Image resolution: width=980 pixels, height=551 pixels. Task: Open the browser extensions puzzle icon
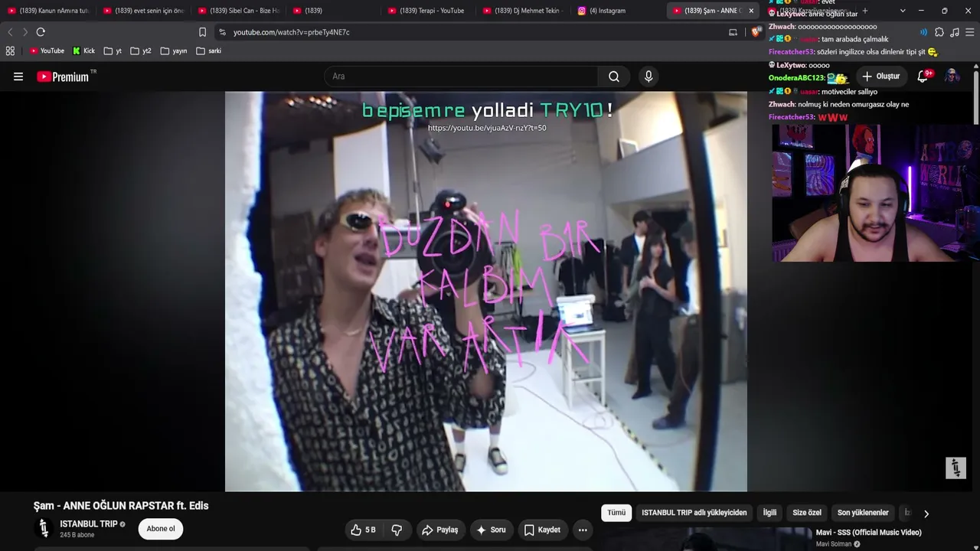pyautogui.click(x=939, y=32)
